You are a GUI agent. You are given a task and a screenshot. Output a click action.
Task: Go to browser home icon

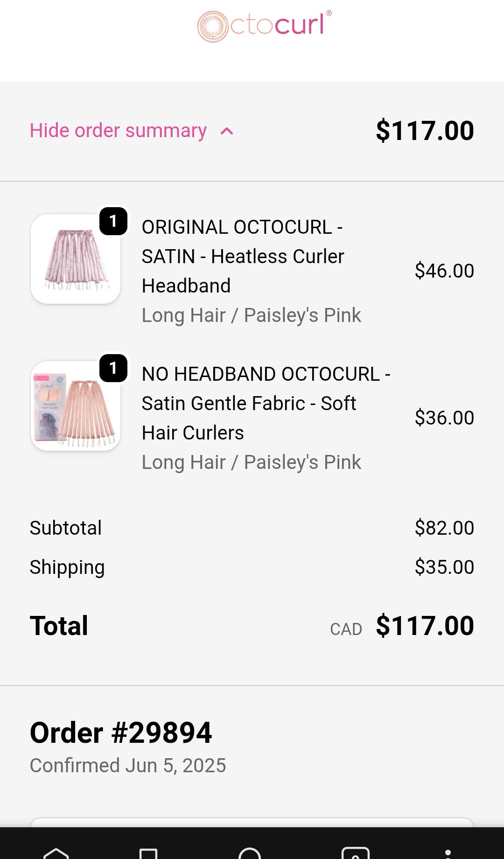tap(56, 853)
